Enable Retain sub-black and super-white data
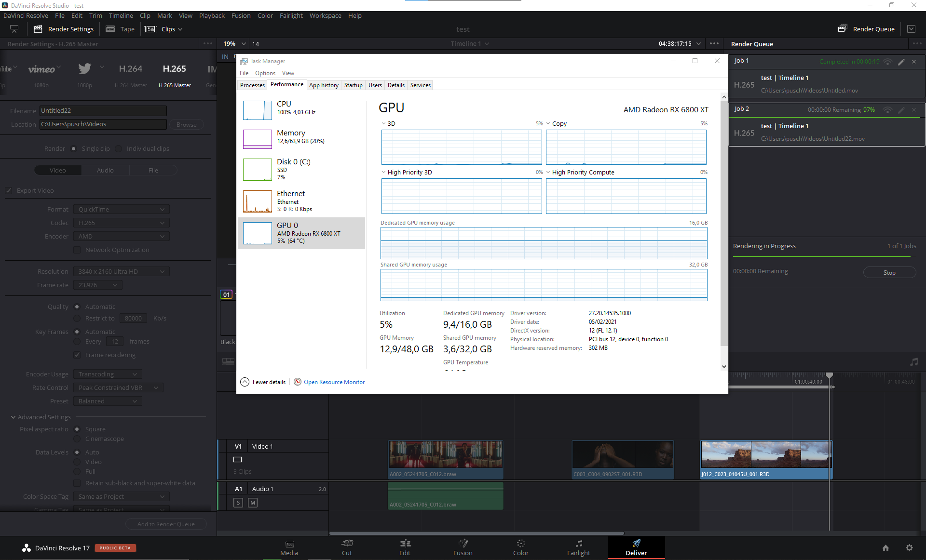 (x=77, y=483)
